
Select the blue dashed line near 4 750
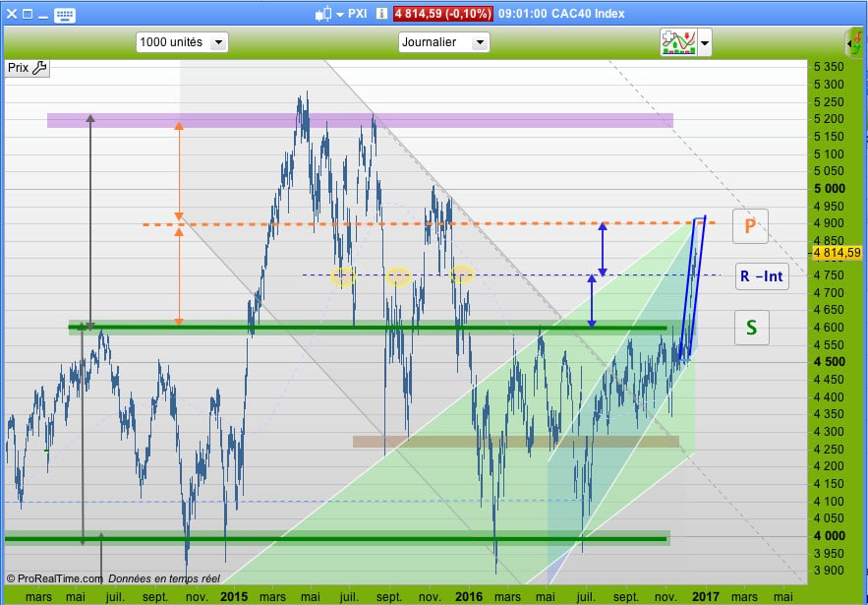(511, 274)
